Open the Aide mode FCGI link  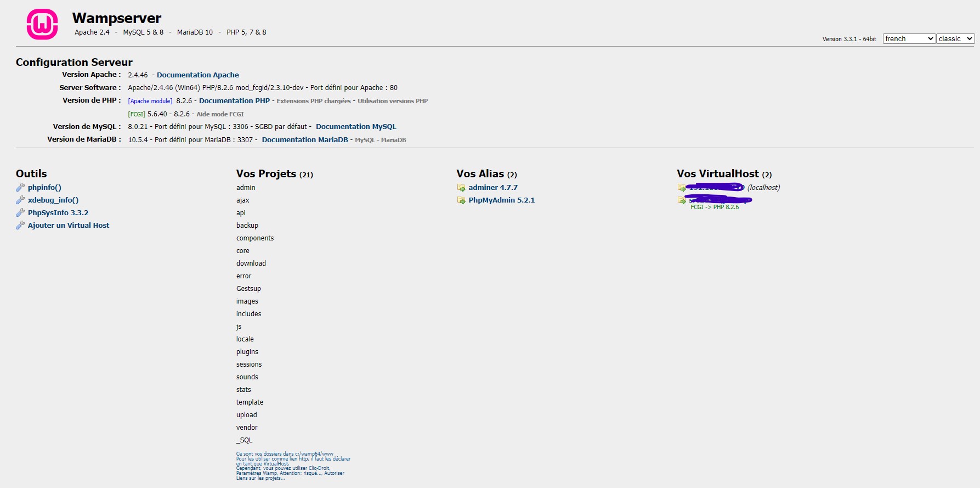click(220, 114)
